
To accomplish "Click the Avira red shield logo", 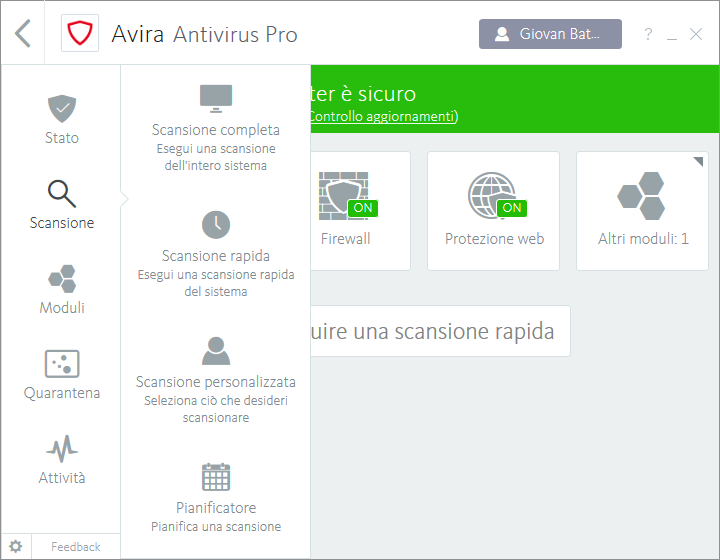I will tap(80, 34).
